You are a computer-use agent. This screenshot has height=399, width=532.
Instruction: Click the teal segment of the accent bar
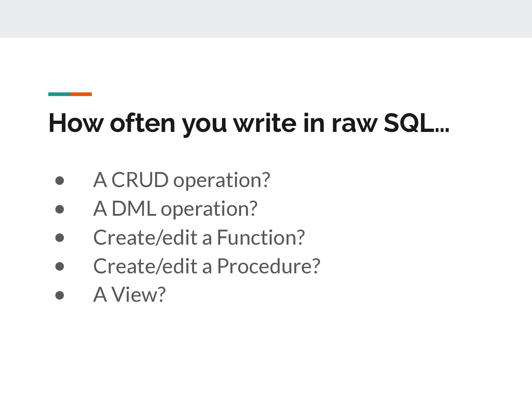coord(59,94)
